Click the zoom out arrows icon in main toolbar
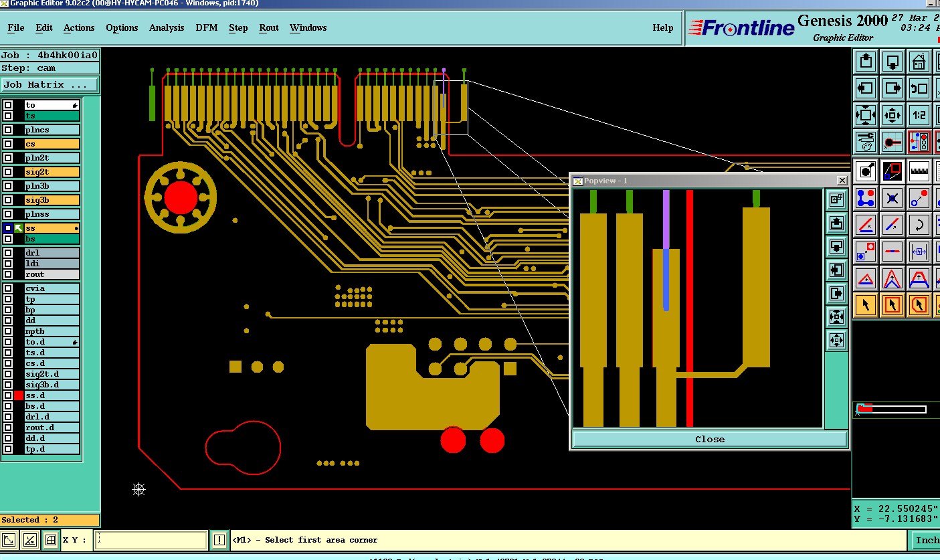Screen dimensions: 940x560 [x=892, y=114]
